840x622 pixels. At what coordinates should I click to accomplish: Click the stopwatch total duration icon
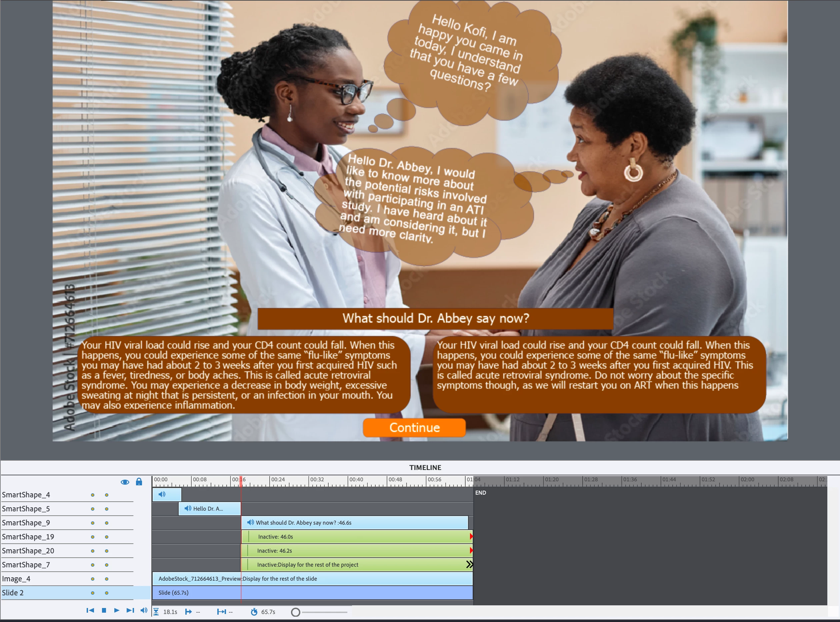(254, 612)
